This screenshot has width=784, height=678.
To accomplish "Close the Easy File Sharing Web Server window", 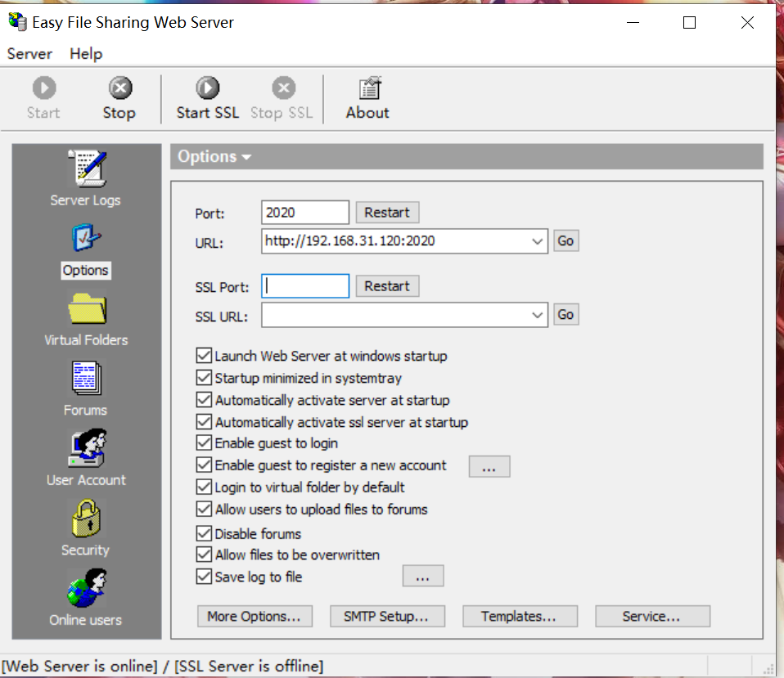I will pos(747,22).
